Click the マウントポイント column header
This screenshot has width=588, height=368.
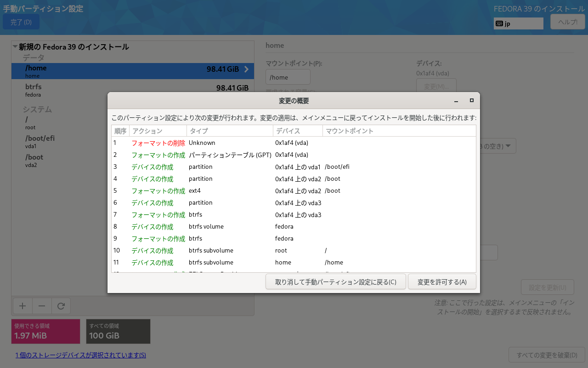point(399,131)
